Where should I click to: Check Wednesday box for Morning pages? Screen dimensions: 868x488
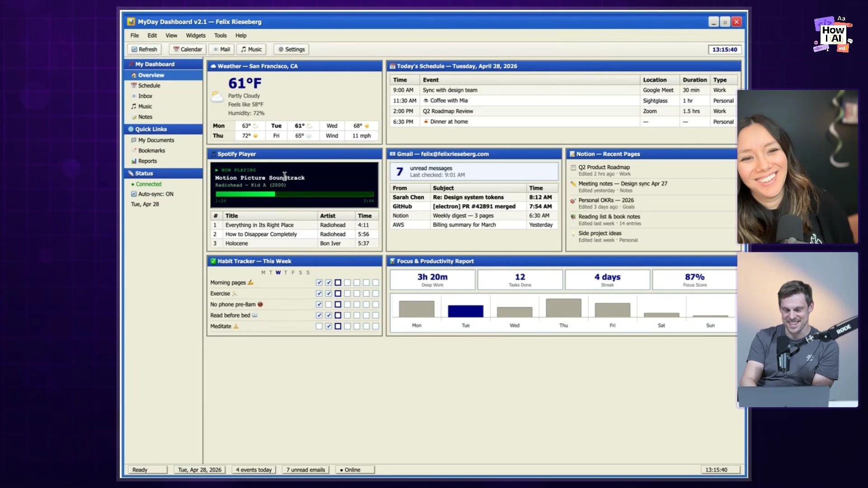338,282
